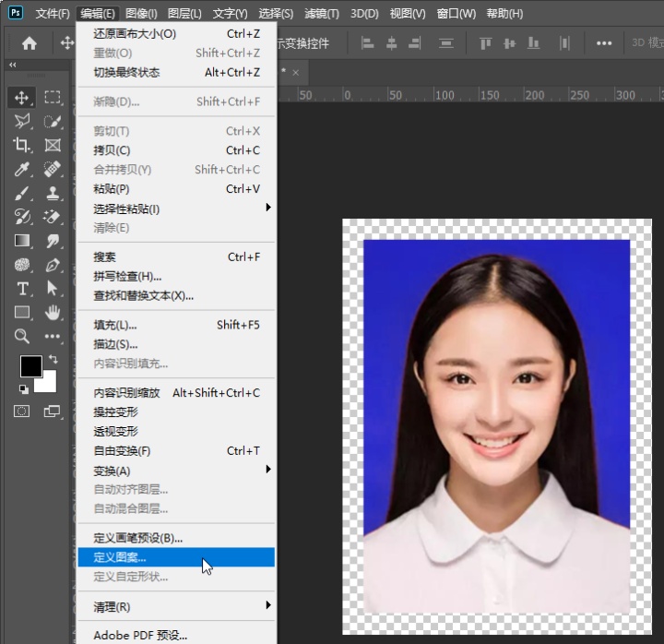Select the Smudge tool

(53, 241)
